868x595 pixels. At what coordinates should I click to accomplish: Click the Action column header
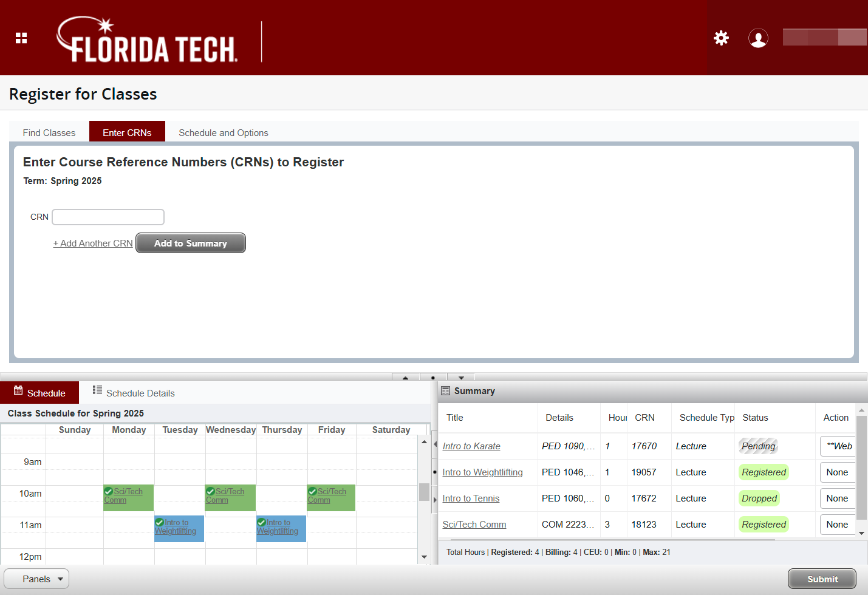coord(835,418)
